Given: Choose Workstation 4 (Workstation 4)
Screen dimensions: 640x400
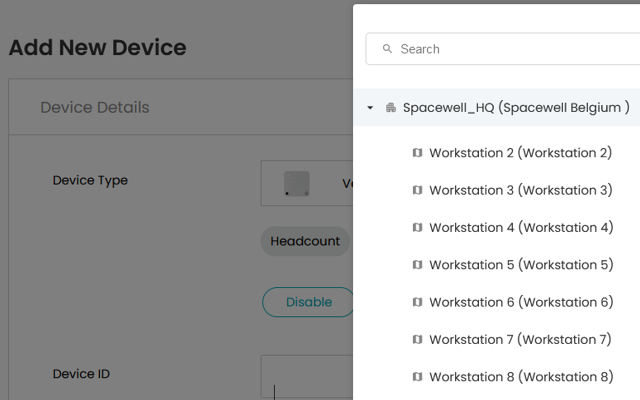Looking at the screenshot, I should click(521, 227).
